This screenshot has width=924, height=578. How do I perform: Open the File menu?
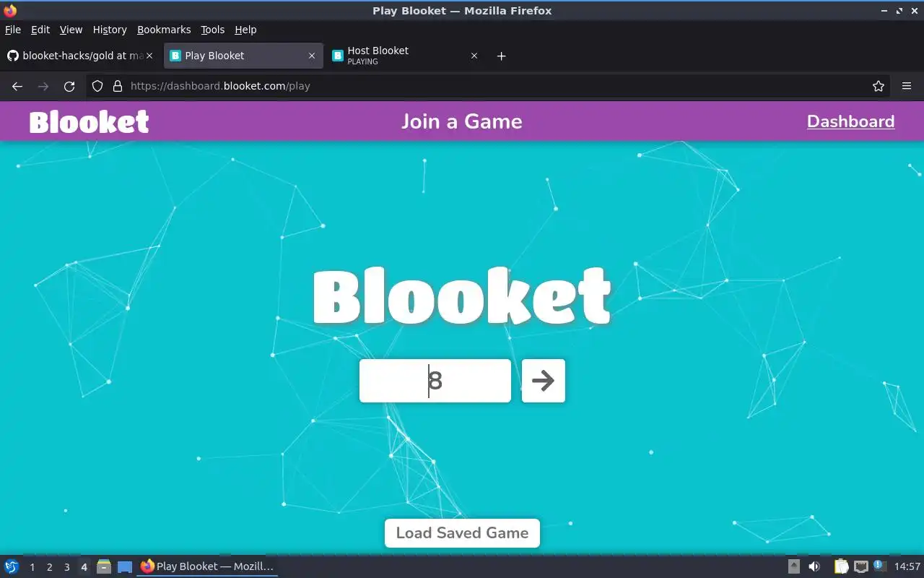click(13, 30)
